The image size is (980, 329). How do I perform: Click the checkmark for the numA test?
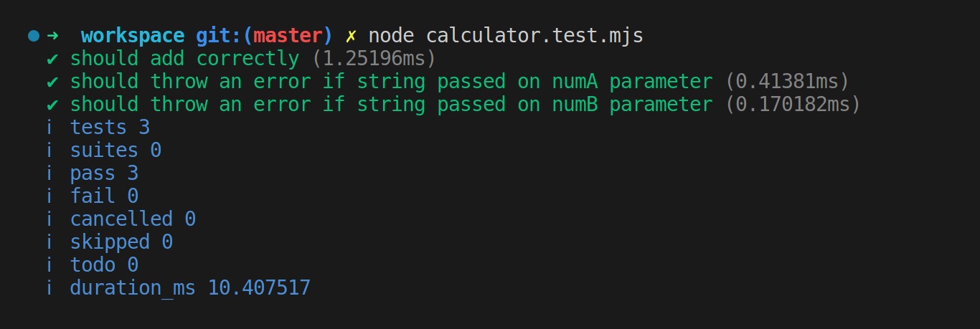click(x=52, y=81)
